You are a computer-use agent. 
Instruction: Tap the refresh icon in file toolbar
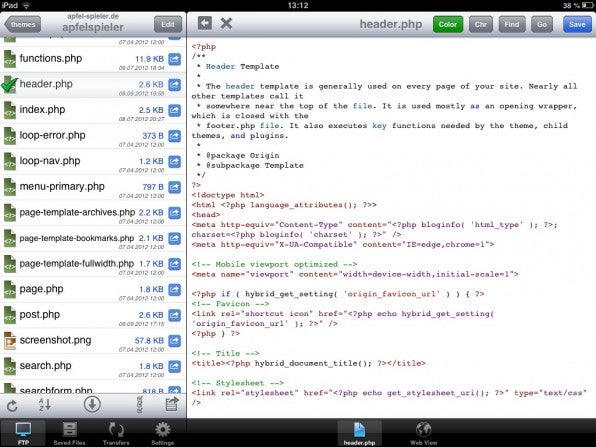[x=12, y=406]
